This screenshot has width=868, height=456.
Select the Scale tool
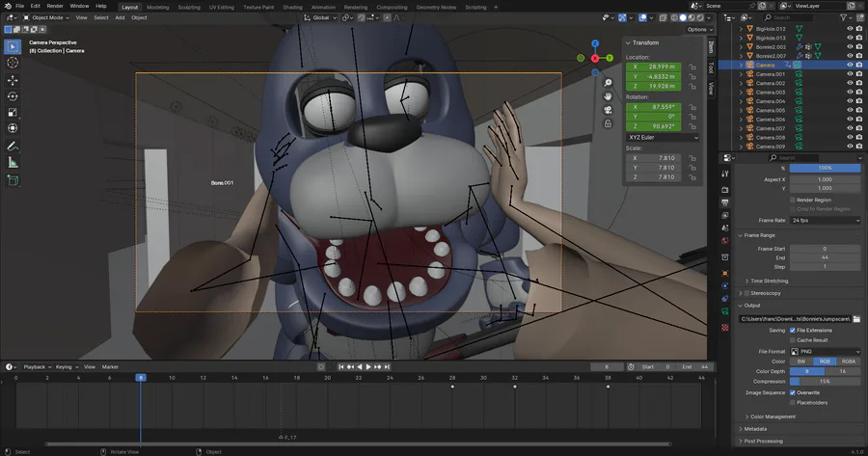point(13,113)
